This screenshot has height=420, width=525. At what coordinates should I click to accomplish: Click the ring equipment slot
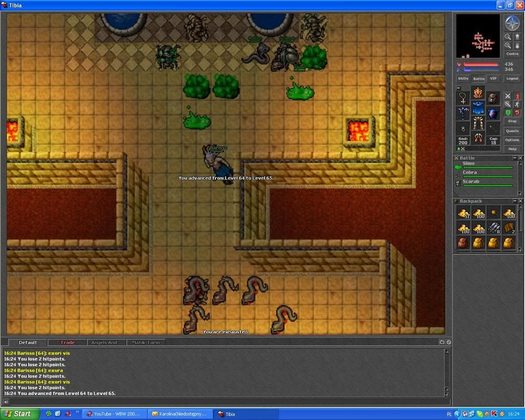pyautogui.click(x=463, y=128)
